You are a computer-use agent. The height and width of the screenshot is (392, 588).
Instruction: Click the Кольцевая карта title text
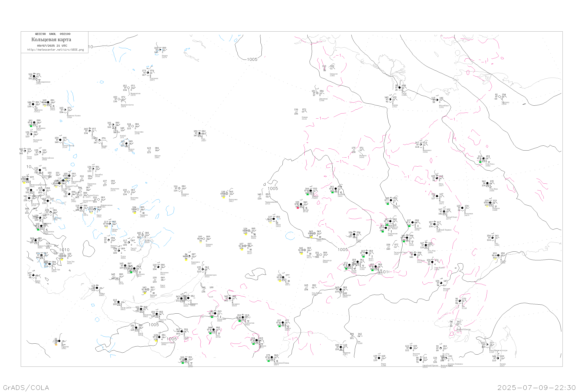tap(51, 40)
